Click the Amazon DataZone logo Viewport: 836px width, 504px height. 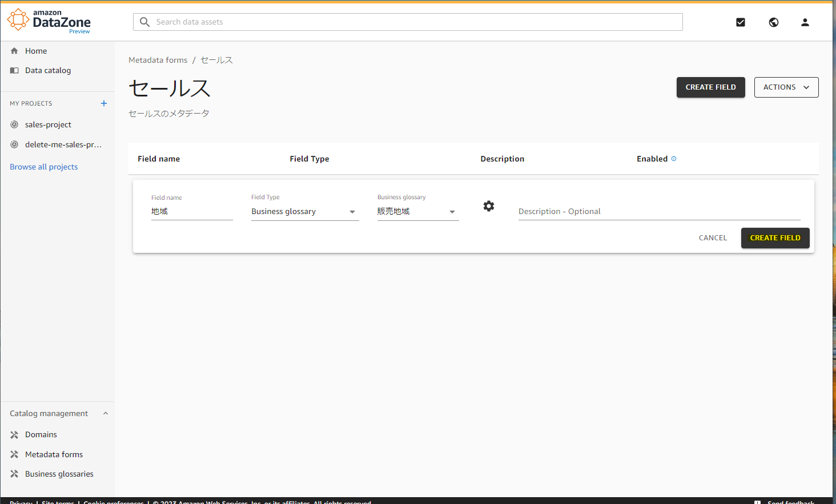(x=49, y=21)
